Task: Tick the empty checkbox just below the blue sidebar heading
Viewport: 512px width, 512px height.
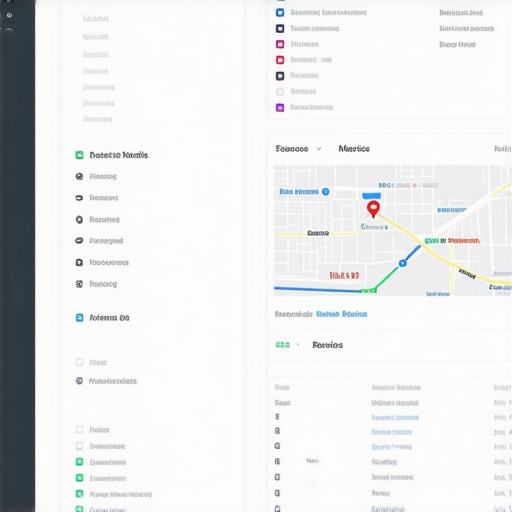Action: coord(79,362)
